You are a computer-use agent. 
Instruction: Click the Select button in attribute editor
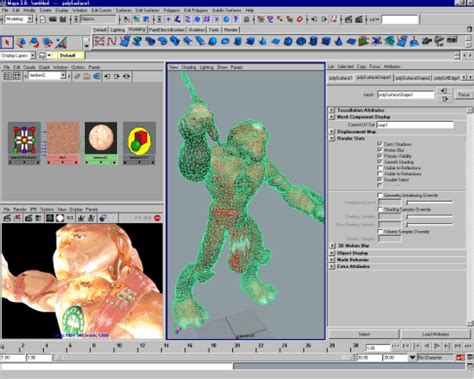[364, 334]
